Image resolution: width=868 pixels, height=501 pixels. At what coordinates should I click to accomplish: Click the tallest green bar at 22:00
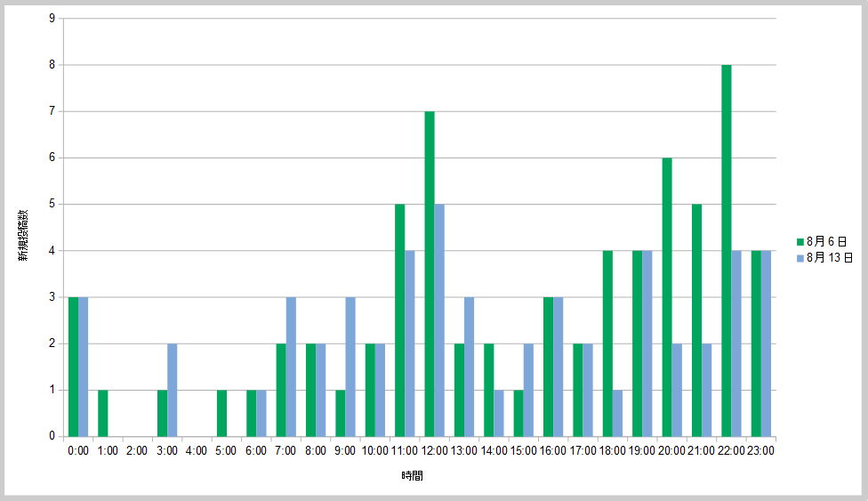coord(726,250)
